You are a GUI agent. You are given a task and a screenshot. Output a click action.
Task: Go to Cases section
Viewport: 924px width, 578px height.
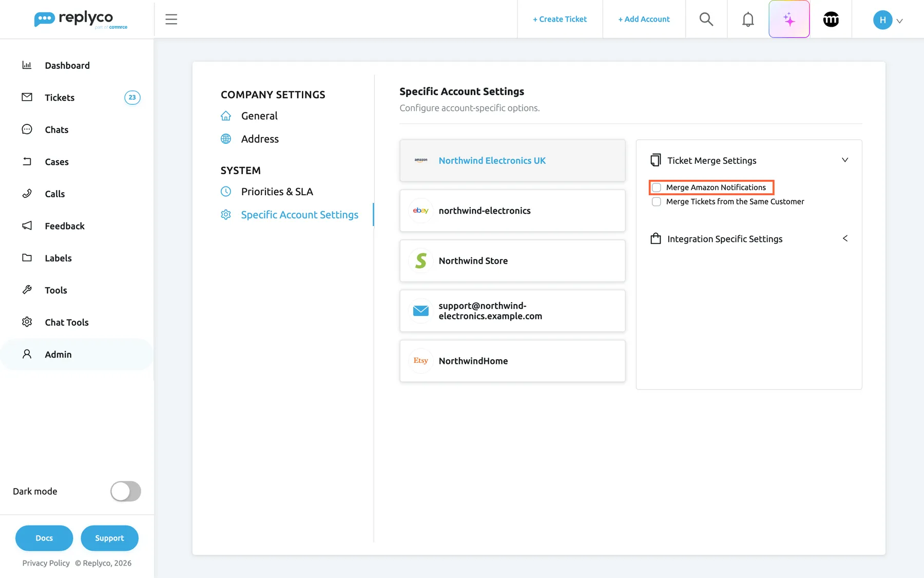coord(56,162)
